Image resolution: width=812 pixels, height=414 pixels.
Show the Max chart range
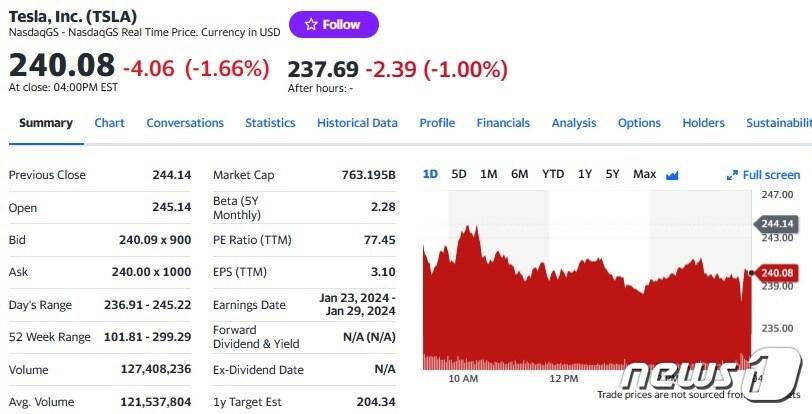[x=644, y=174]
